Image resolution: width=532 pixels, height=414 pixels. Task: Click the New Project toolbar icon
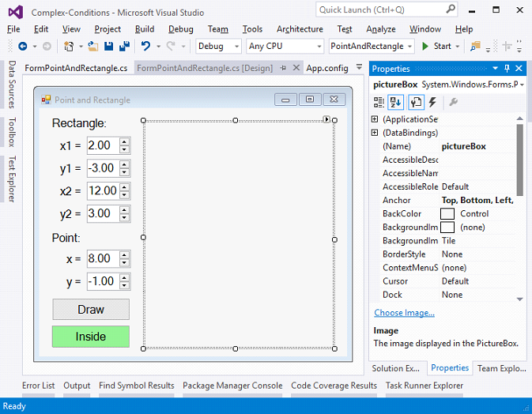click(x=69, y=46)
